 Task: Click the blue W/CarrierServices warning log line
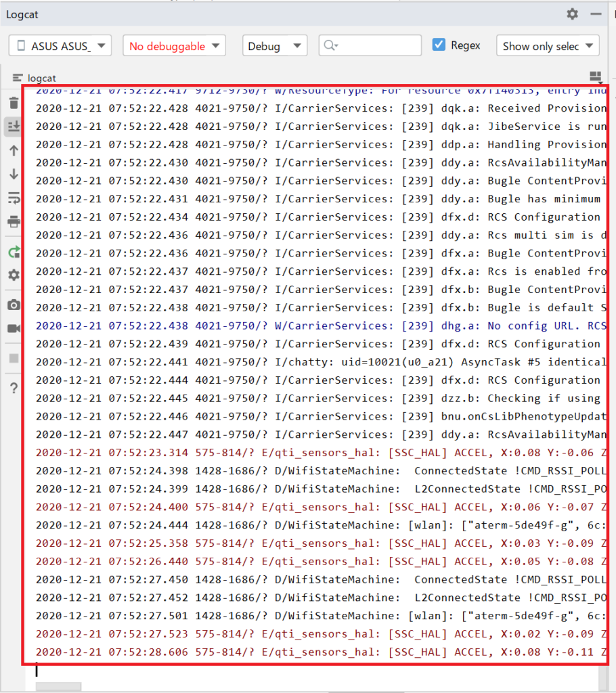tap(321, 326)
